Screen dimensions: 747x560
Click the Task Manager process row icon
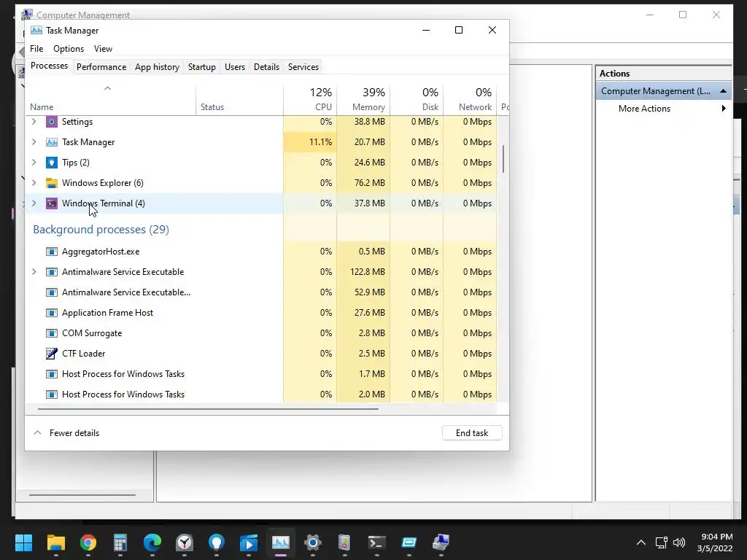(52, 142)
